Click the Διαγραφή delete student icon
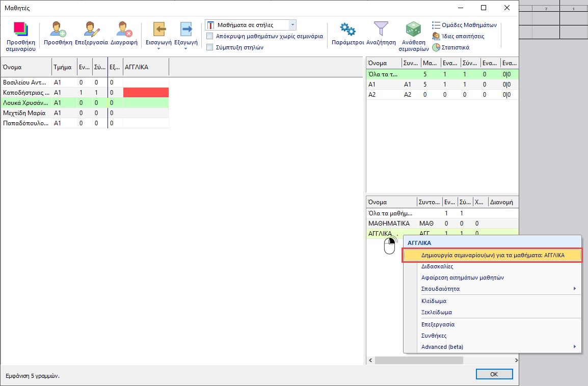588x386 pixels. point(124,30)
